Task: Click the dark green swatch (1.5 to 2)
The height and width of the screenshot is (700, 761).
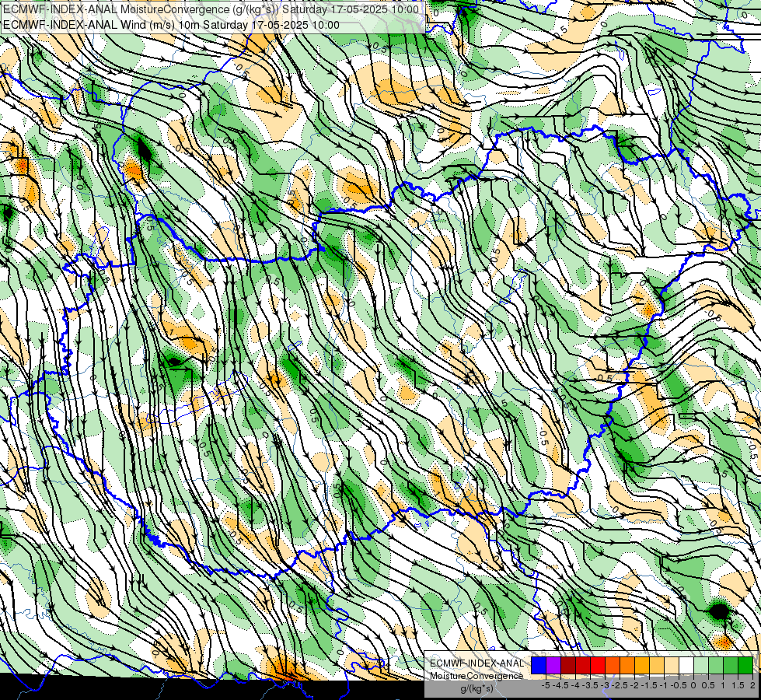Action: tap(745, 666)
